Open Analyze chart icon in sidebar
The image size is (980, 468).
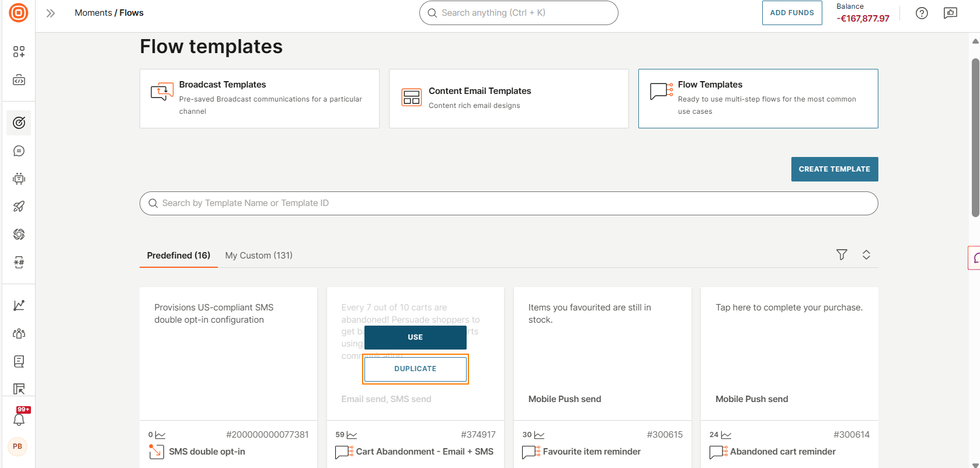point(19,305)
